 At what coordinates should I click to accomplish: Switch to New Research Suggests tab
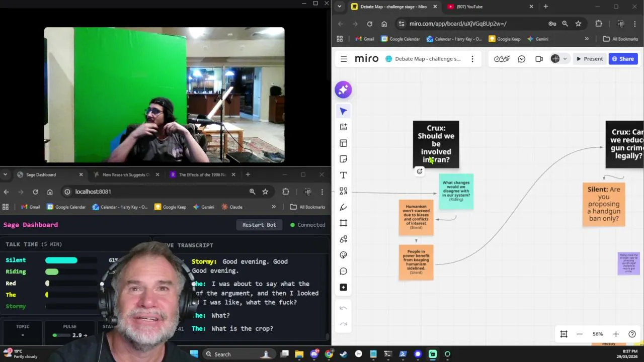(x=125, y=174)
